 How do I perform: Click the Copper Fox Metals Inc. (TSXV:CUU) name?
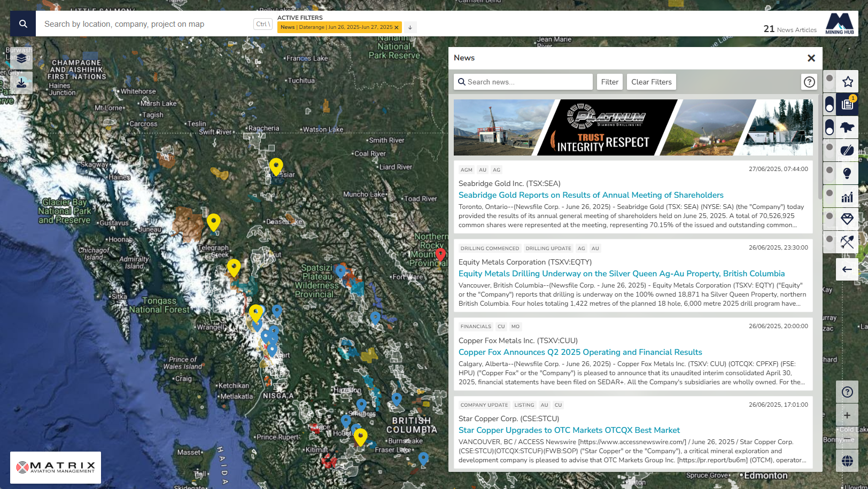click(518, 340)
